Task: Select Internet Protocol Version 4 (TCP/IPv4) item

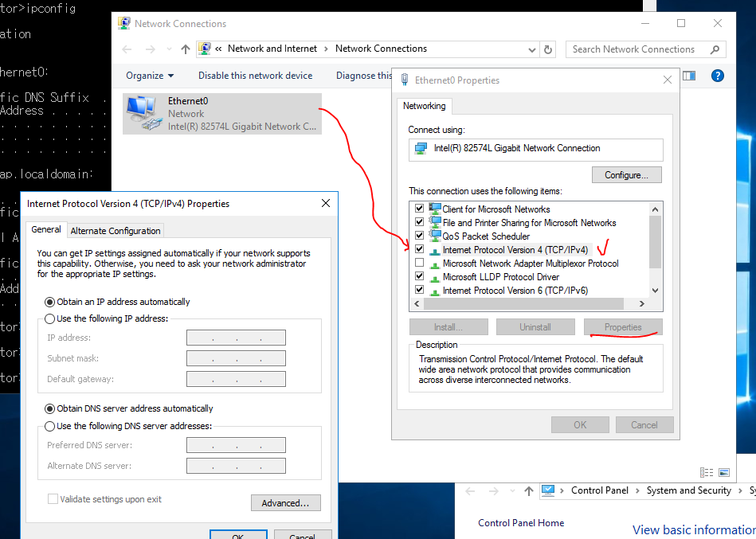Action: point(515,250)
